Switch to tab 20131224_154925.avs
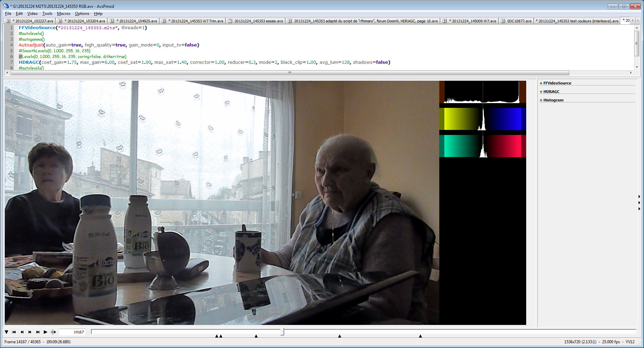Viewport: 644px width, 348px height. [x=133, y=21]
